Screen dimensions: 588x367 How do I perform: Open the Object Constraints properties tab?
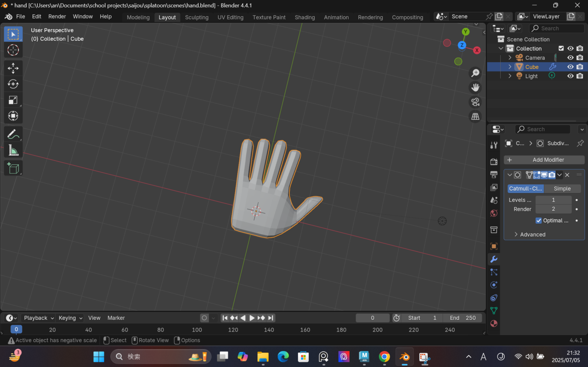click(x=494, y=298)
